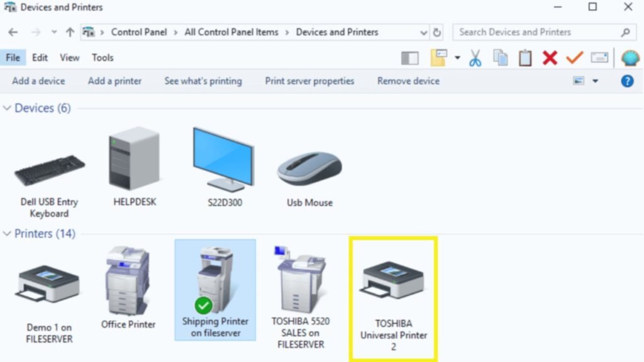
Task: Click the shell logo icon at top right
Action: click(628, 57)
